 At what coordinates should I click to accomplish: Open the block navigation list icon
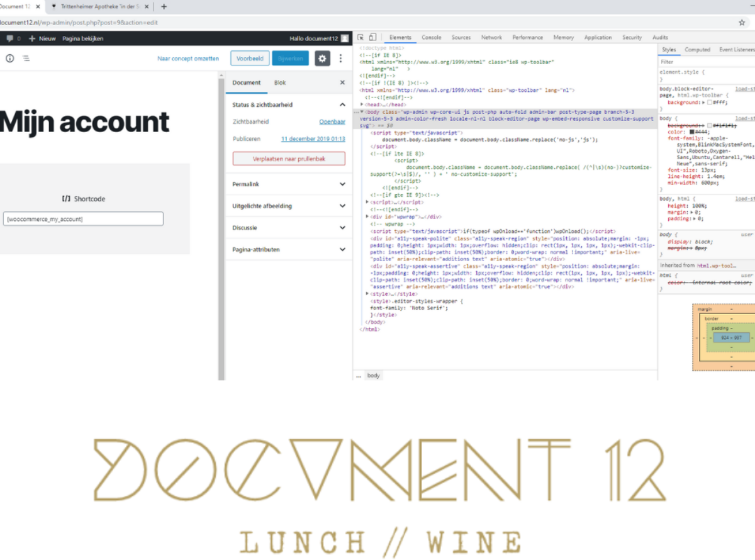tap(26, 59)
